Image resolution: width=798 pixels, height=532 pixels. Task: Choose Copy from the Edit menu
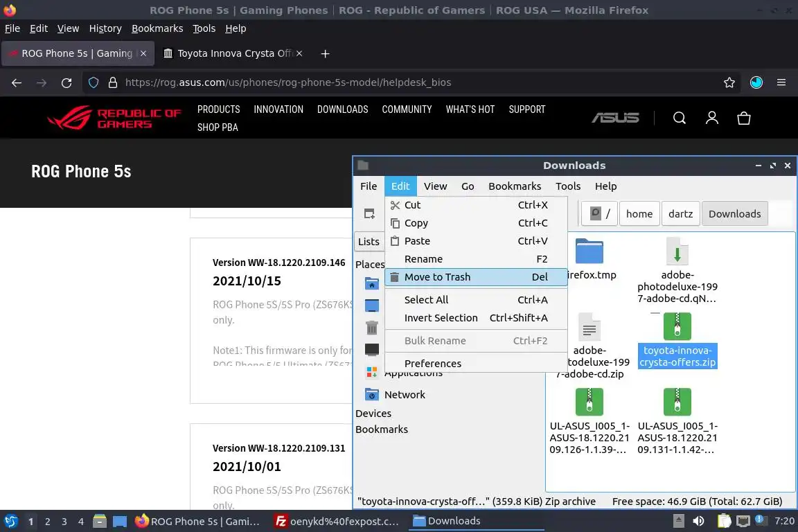pos(476,223)
